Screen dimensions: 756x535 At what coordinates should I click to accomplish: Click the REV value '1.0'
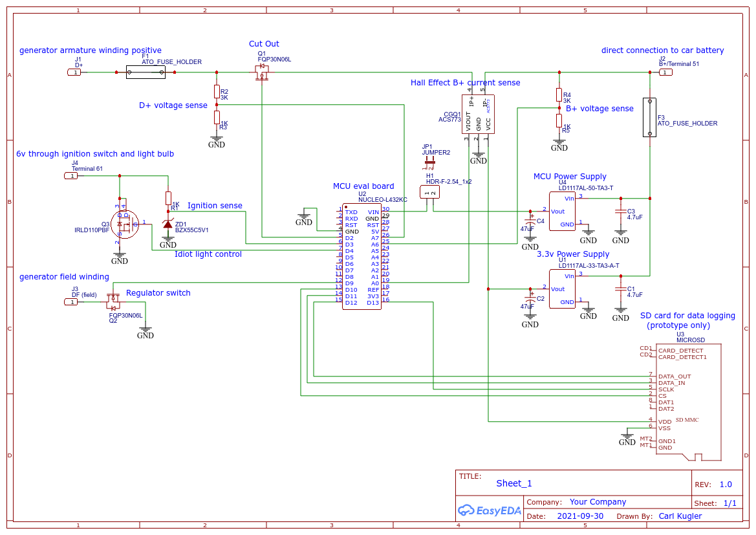tap(726, 485)
